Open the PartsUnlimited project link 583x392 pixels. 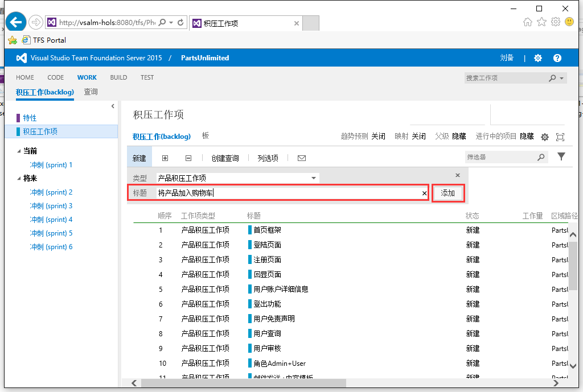tap(205, 58)
